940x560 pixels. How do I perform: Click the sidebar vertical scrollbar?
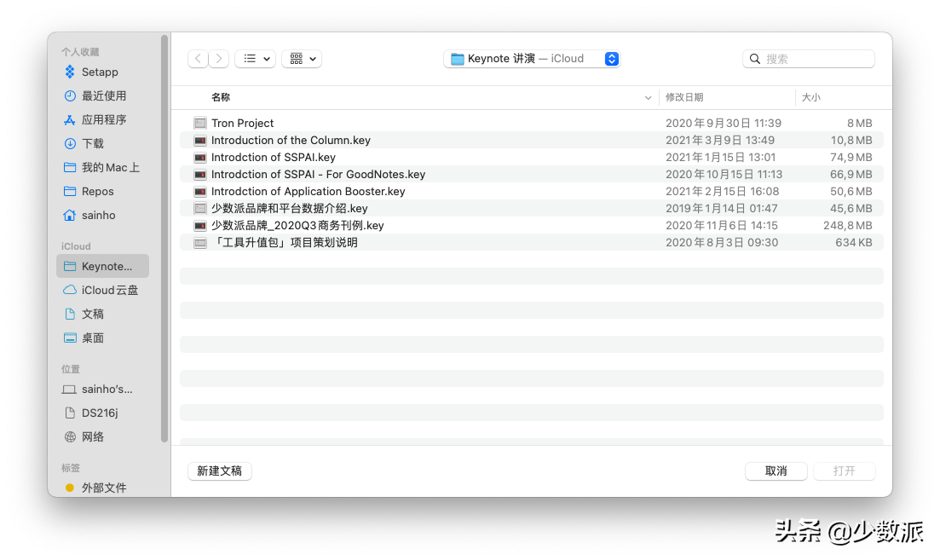[x=164, y=239]
